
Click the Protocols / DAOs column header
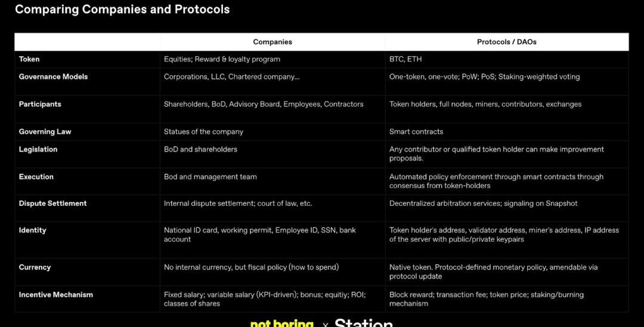click(x=506, y=42)
